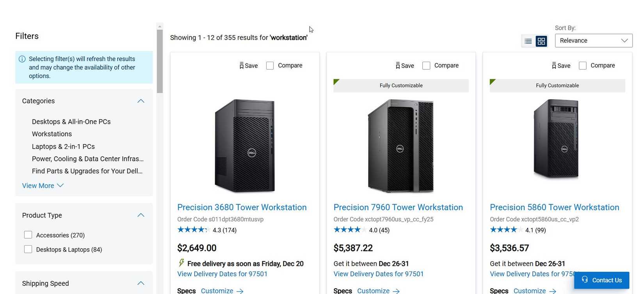Save the Precision 7960 Tower Workstation
644x294 pixels.
pos(404,66)
